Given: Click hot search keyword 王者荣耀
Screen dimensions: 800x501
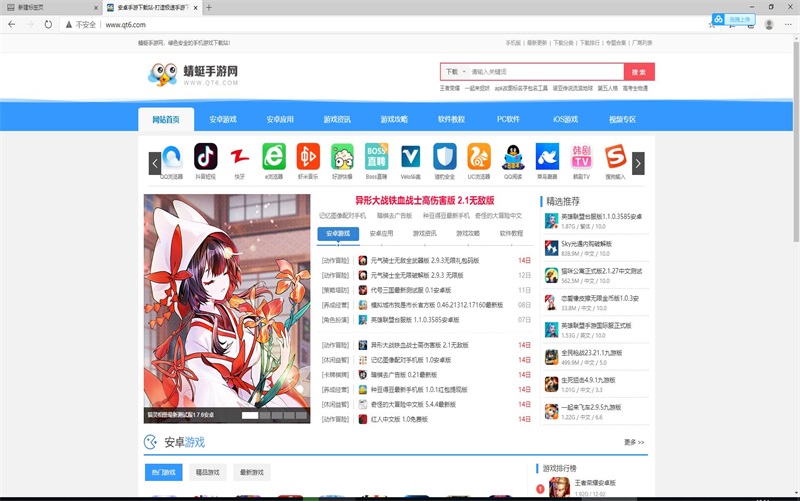Looking at the screenshot, I should click(x=449, y=88).
